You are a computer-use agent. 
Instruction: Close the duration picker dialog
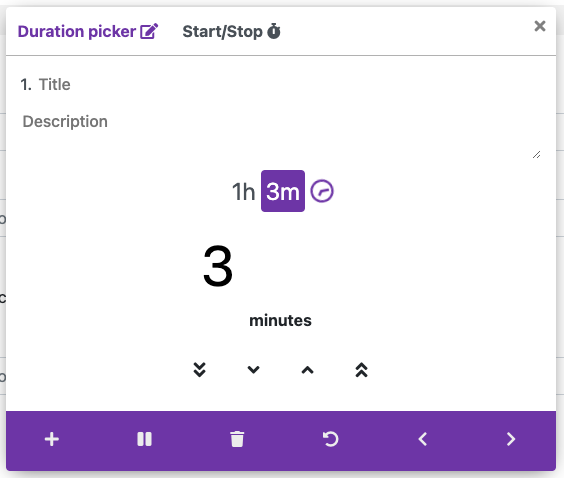540,26
